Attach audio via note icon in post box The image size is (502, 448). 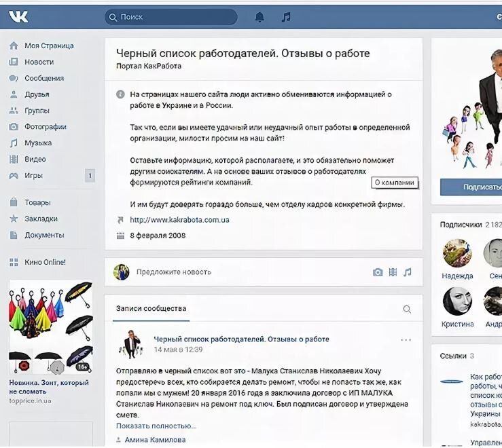click(x=407, y=272)
